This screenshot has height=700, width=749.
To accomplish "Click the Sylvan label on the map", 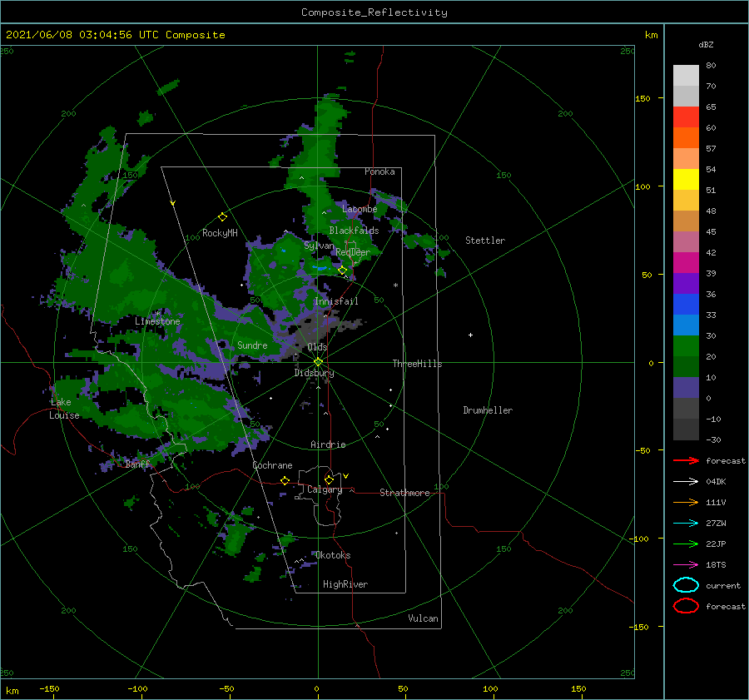I will click(319, 246).
